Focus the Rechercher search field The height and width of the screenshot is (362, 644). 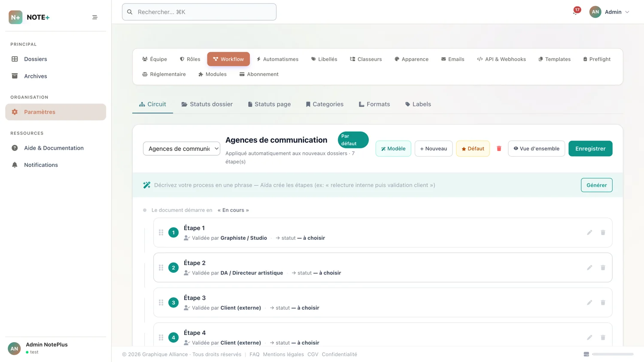199,12
